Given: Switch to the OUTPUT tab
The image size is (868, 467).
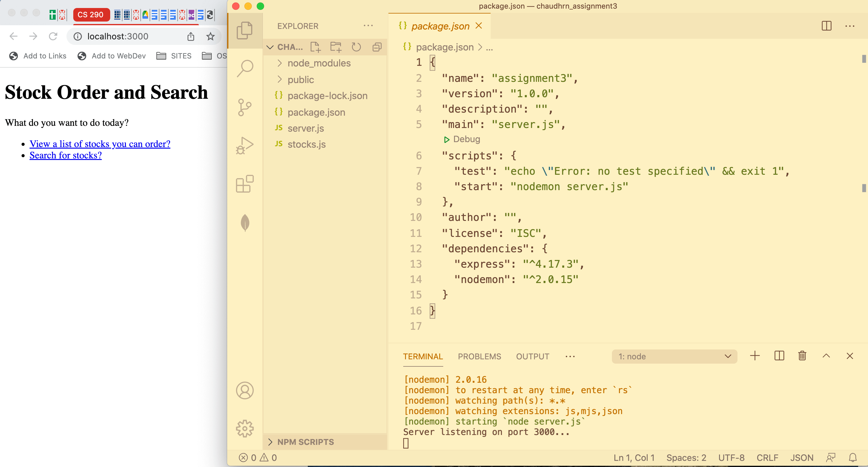Looking at the screenshot, I should [532, 356].
